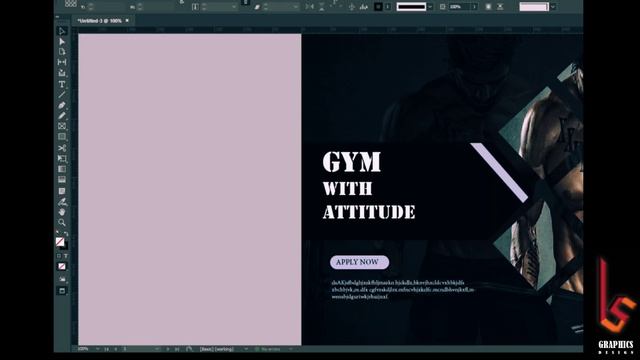Select the Gradient Swatch tool
The image size is (640, 360).
point(62,169)
